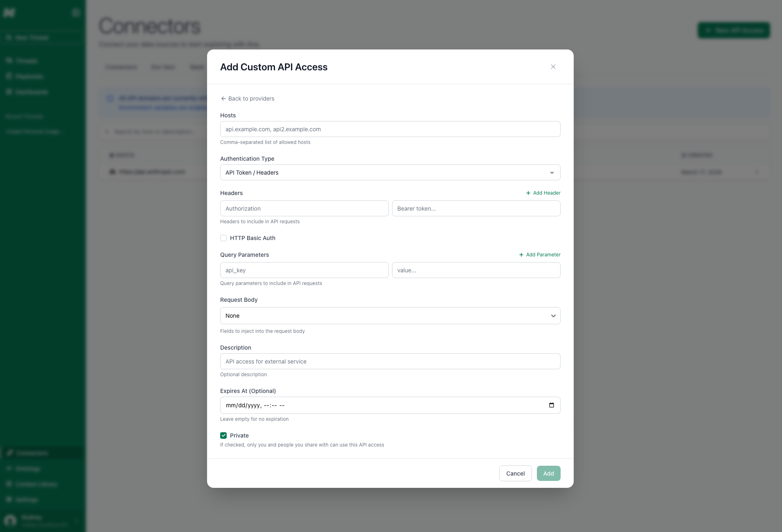Open the user avatar at sidebar bottom
The image size is (782, 532).
coord(10,520)
